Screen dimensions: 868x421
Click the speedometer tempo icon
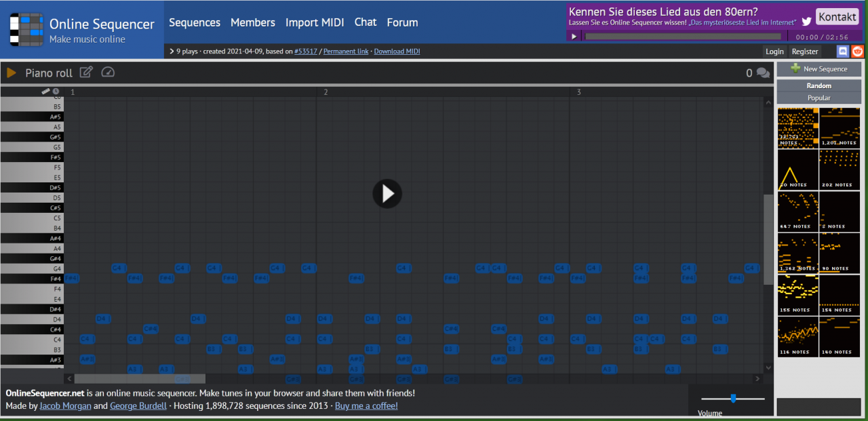[108, 73]
